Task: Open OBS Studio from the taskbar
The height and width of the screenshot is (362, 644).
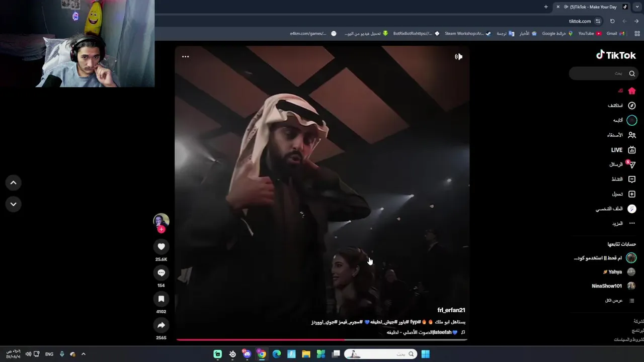Action: pos(232,354)
